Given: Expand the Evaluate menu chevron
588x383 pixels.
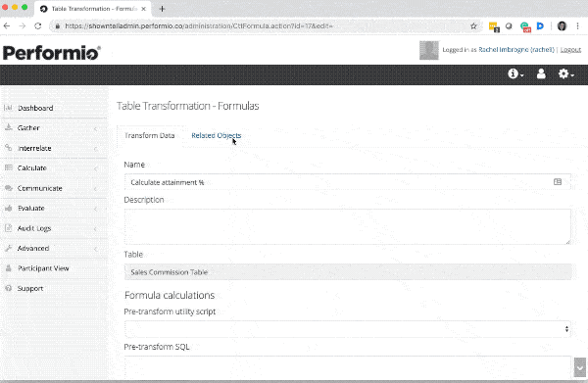Looking at the screenshot, I should coord(96,209).
